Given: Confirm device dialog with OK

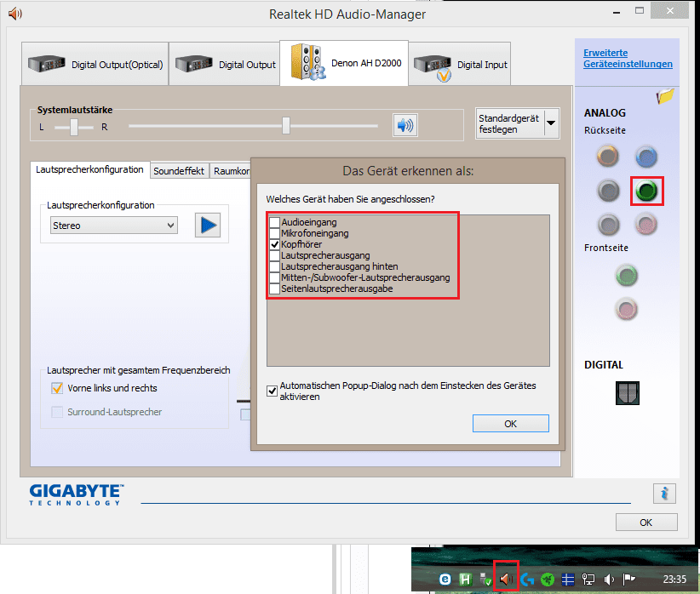Looking at the screenshot, I should [511, 424].
